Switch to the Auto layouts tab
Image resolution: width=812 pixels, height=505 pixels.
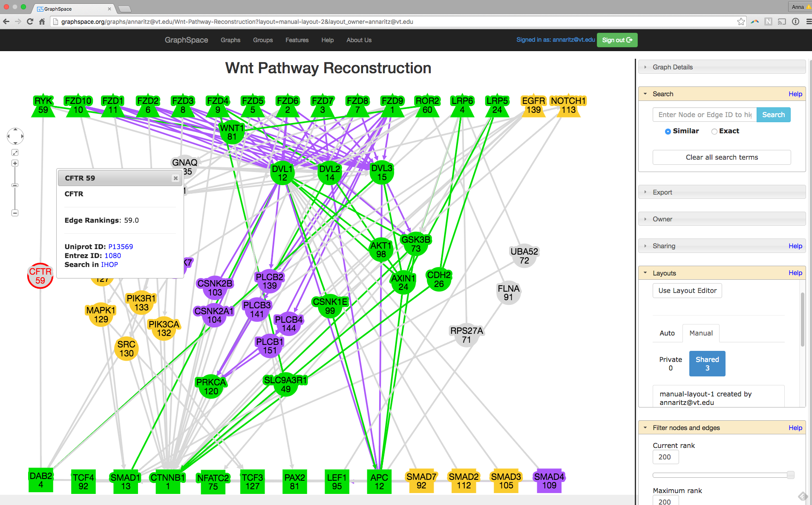[667, 333]
